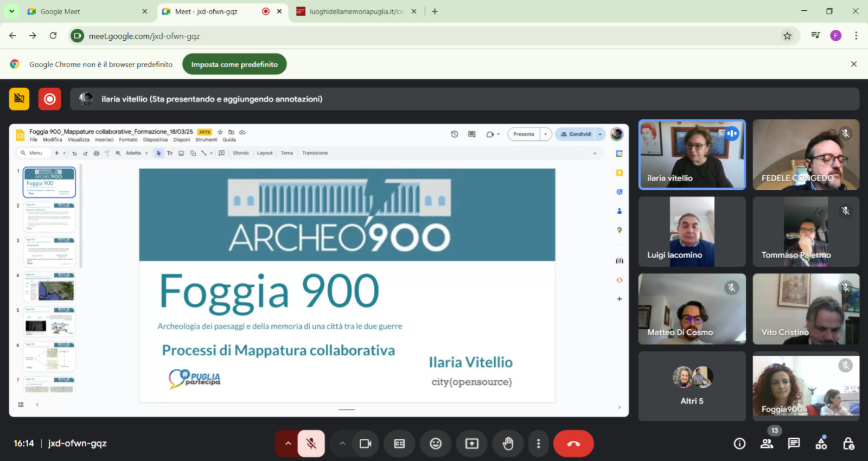Open the Strumenti menu in Slides
The image size is (868, 461).
click(206, 139)
